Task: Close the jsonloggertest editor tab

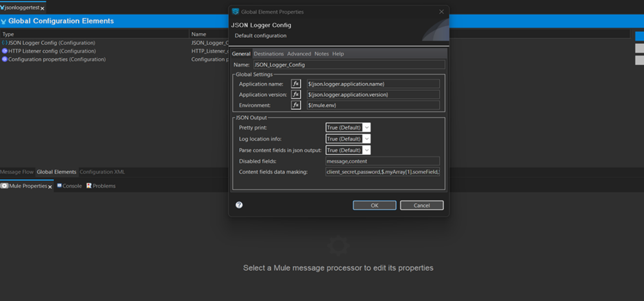Action: pos(43,8)
